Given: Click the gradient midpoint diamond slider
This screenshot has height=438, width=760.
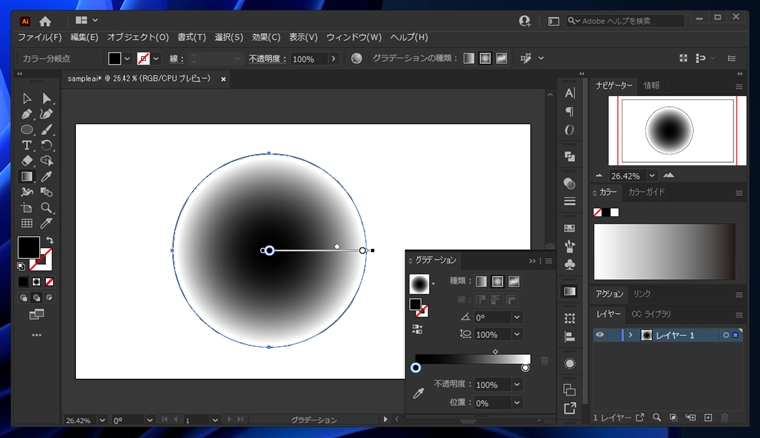Looking at the screenshot, I should tap(495, 352).
